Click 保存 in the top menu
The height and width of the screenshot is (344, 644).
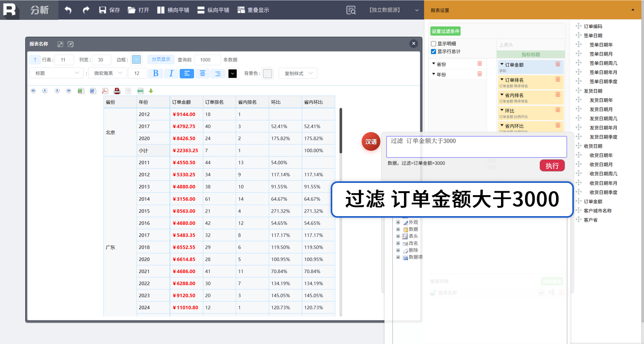pos(109,10)
